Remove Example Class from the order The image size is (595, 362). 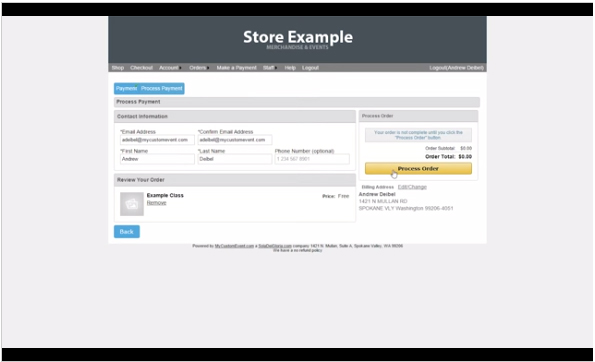156,203
